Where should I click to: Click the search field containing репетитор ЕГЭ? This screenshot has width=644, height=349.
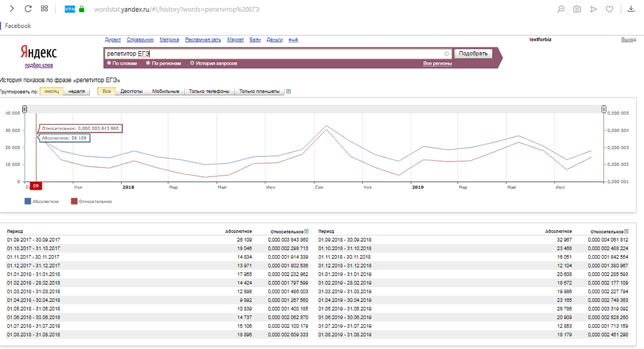click(x=278, y=54)
